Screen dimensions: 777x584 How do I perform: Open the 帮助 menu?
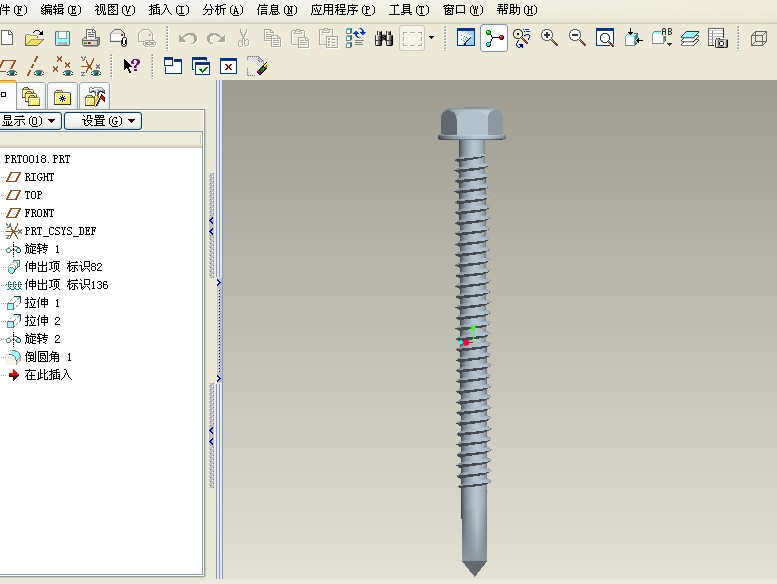click(x=517, y=10)
